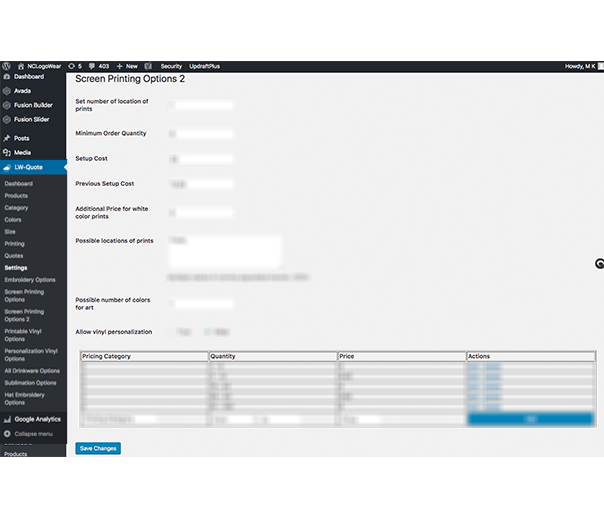Go to Embroidery Options submenu
This screenshot has width=604, height=518.
[x=30, y=280]
